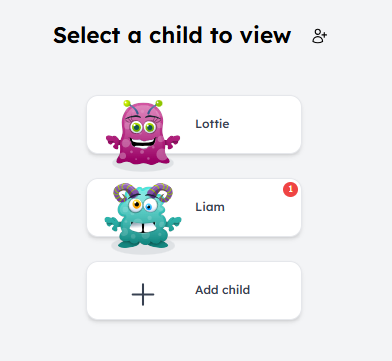This screenshot has width=392, height=361.
Task: Click the purple striped horns on Liam's monster
Action: [x=143, y=192]
